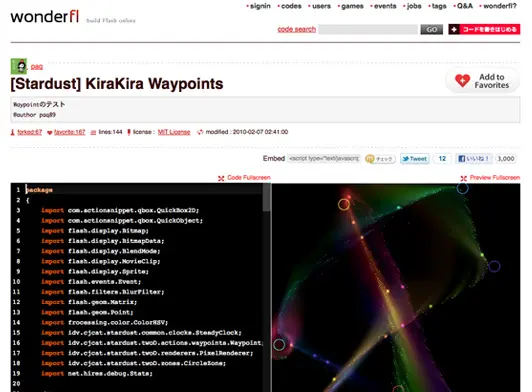The image size is (532, 392).
Task: Click the GO search button
Action: coord(432,30)
